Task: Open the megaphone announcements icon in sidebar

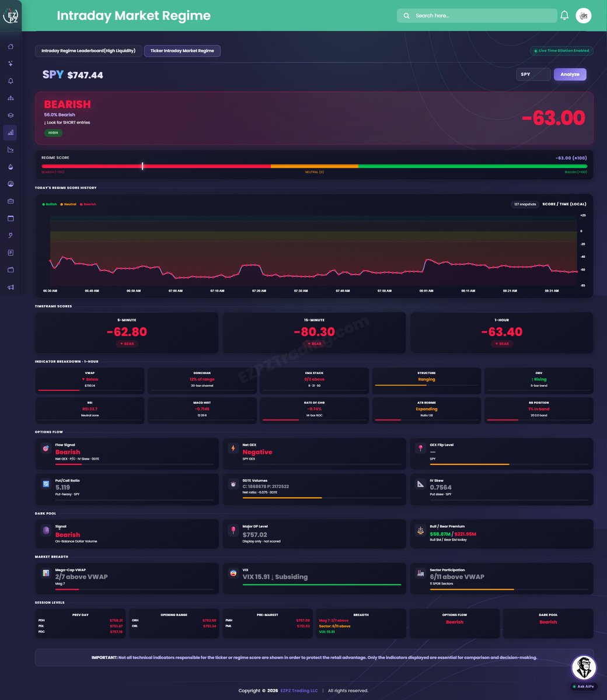Action: (11, 287)
